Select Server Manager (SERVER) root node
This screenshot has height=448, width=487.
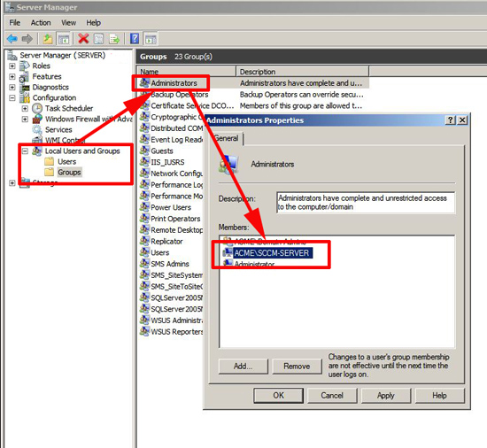pos(63,55)
